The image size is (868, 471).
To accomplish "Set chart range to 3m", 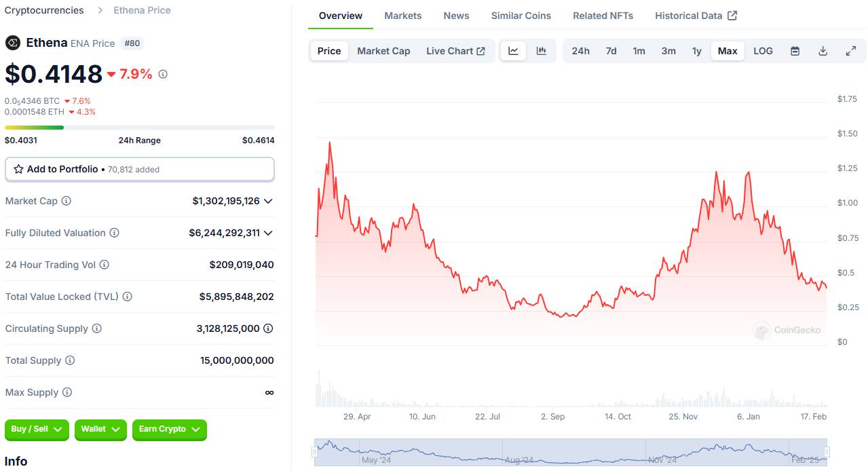I will point(668,51).
